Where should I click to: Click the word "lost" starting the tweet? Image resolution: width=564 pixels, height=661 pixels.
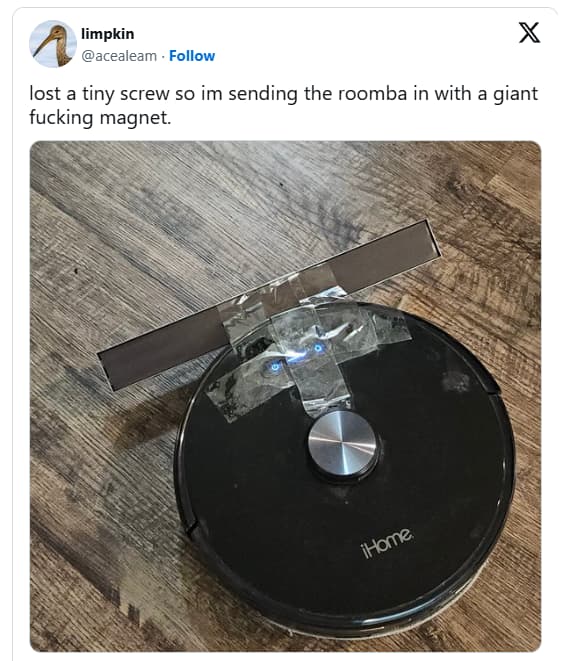(45, 94)
